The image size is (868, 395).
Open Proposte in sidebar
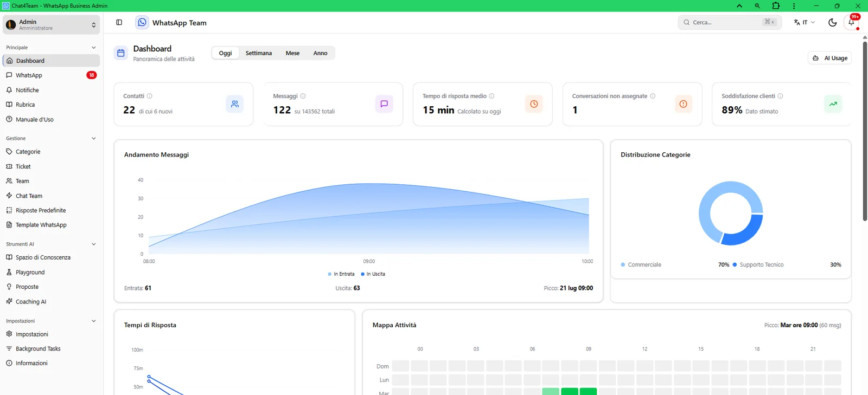coord(52,287)
